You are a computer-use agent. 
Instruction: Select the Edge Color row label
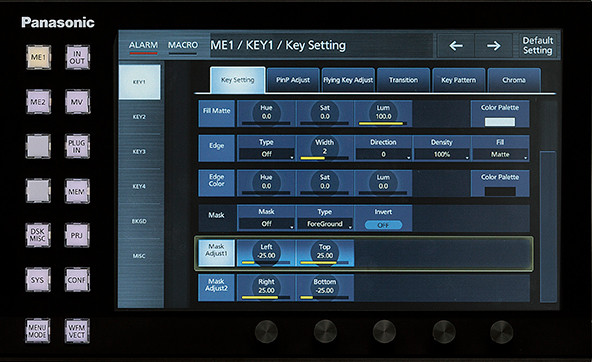click(x=217, y=183)
